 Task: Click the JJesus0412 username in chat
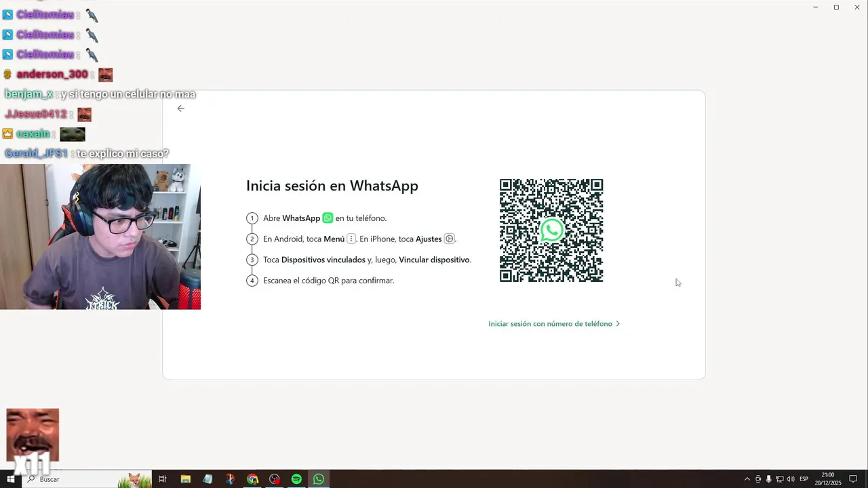coord(36,114)
